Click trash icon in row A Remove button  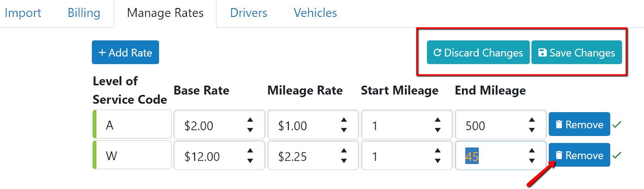(559, 125)
